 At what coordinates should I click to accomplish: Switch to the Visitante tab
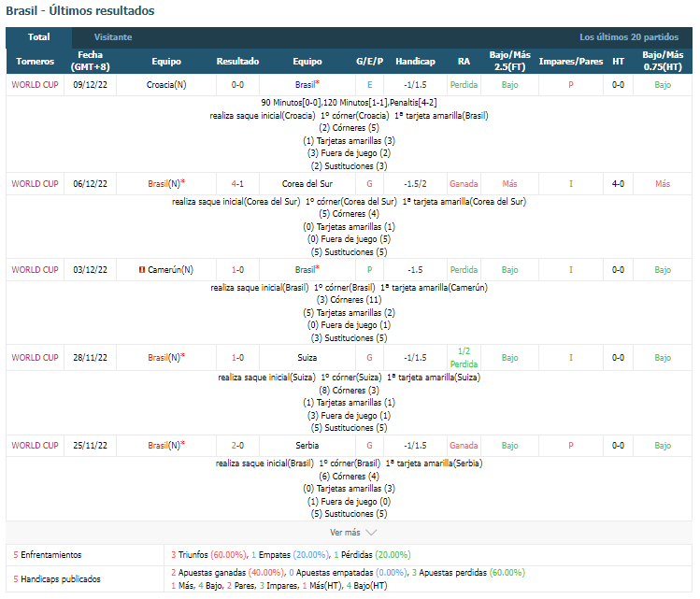tap(113, 37)
